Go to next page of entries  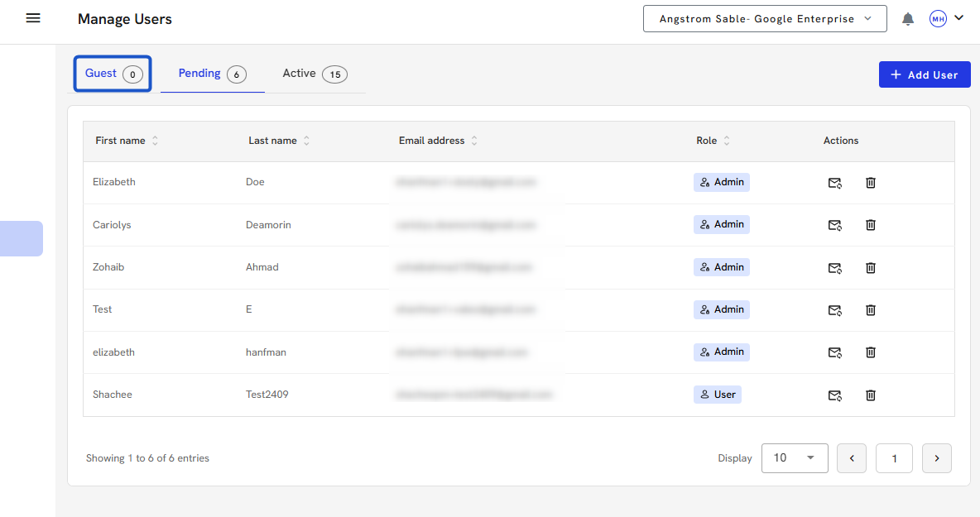pyautogui.click(x=936, y=458)
